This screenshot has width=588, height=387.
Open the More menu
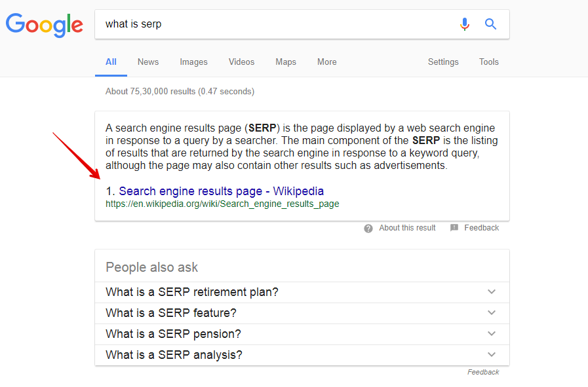coord(327,62)
